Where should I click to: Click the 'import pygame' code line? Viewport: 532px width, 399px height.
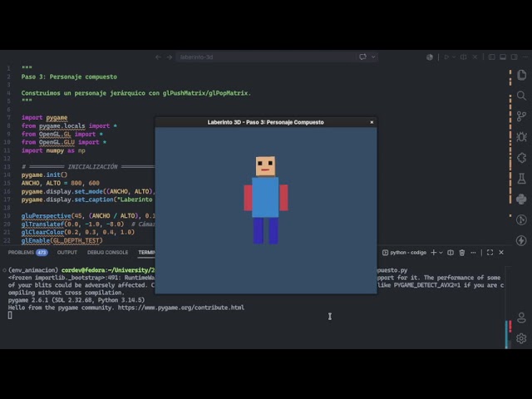pos(44,117)
